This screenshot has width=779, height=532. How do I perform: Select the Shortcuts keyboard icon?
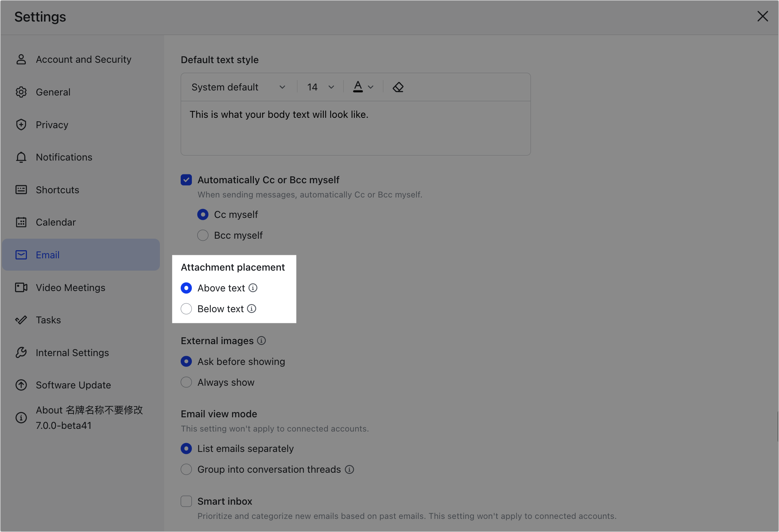(21, 189)
